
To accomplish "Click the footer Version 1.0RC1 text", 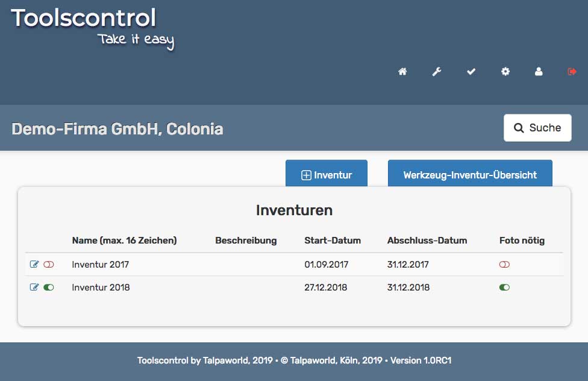I will (x=421, y=361).
